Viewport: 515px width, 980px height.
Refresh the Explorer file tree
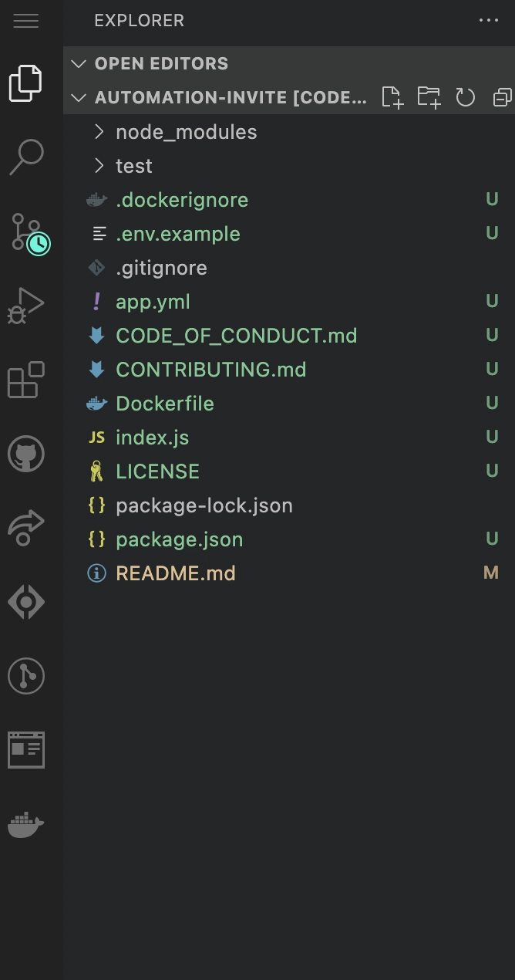coord(465,97)
